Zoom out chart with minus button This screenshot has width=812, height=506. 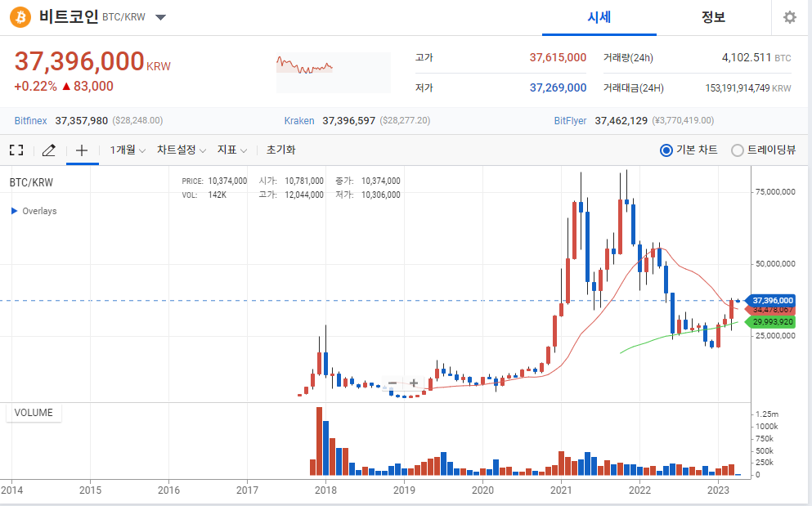pos(392,383)
